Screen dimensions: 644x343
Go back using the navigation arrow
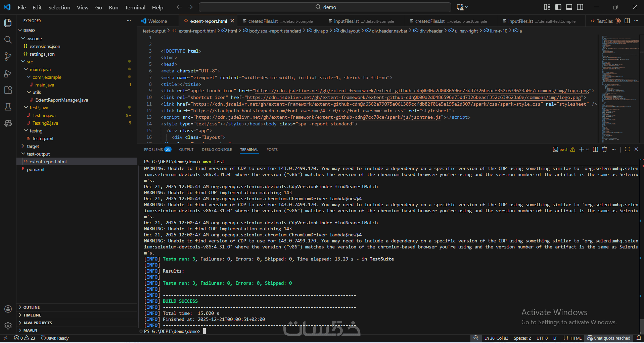[x=179, y=7]
